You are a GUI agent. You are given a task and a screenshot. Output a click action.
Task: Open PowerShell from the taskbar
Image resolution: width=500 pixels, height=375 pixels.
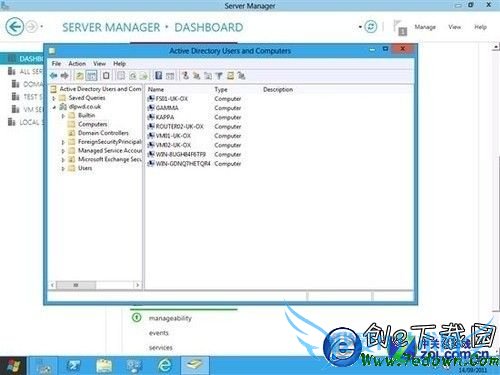pyautogui.click(x=74, y=366)
